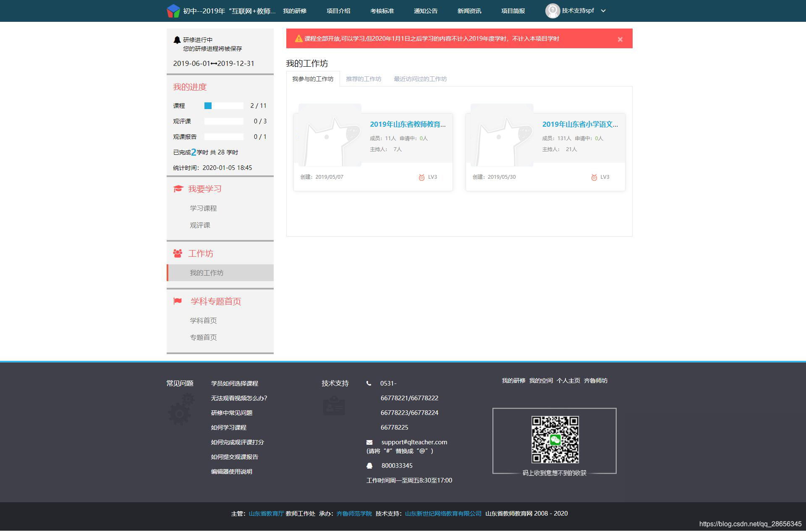Open 考核标准 in top navigation

(382, 11)
